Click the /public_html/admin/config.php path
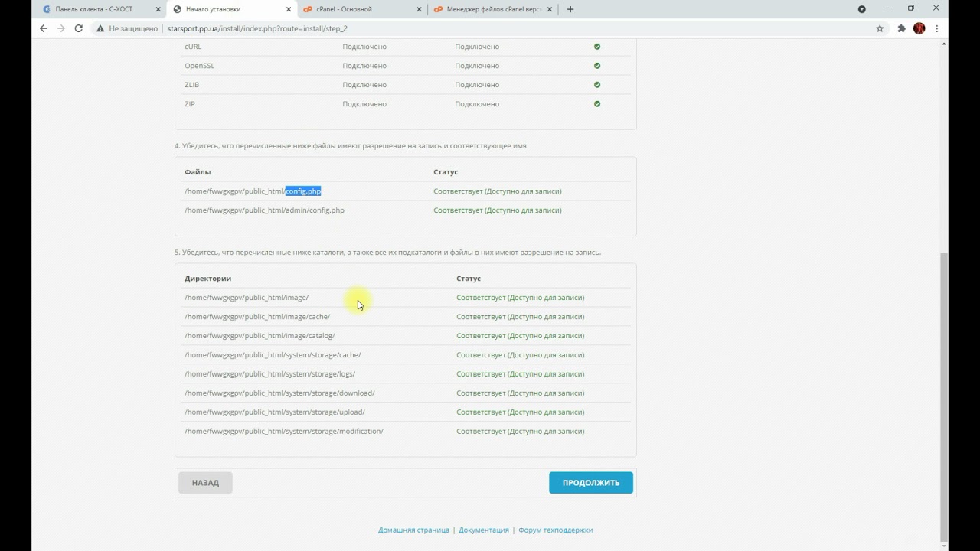Image resolution: width=980 pixels, height=551 pixels. tap(264, 210)
